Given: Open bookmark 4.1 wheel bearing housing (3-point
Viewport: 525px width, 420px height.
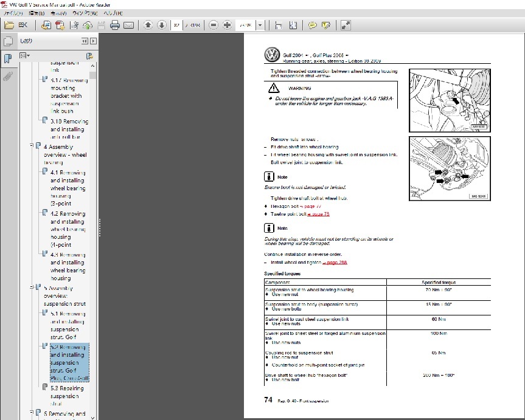Looking at the screenshot, I should (x=68, y=188).
